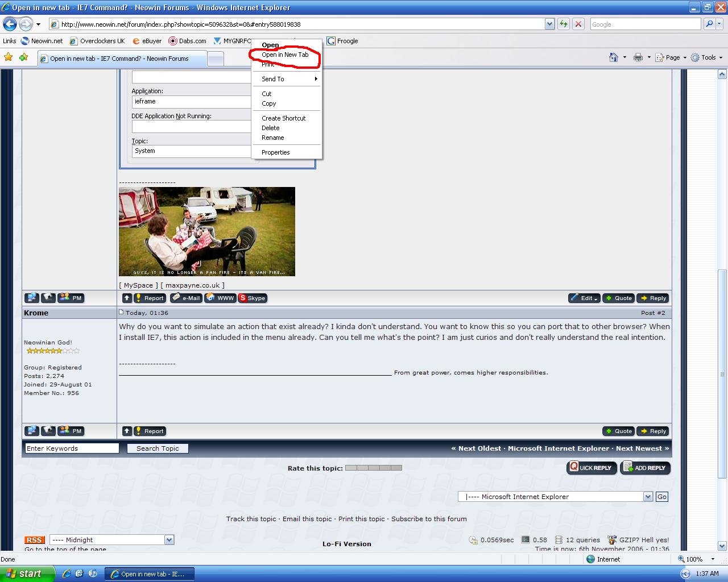Click the up arrow in Krome's post footer

tap(127, 431)
